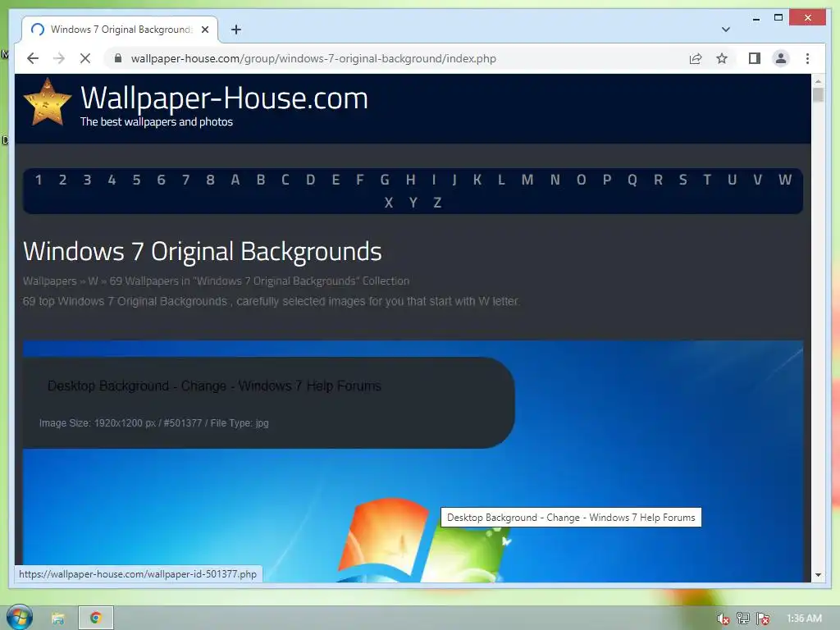Open the Wallpaper-House.com home title

coord(225,98)
